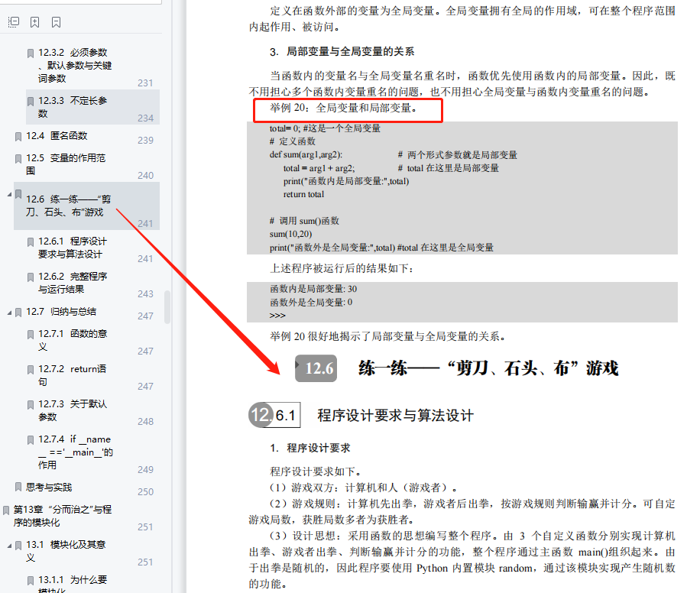Go to bookmark 思考与实践

pyautogui.click(x=49, y=488)
